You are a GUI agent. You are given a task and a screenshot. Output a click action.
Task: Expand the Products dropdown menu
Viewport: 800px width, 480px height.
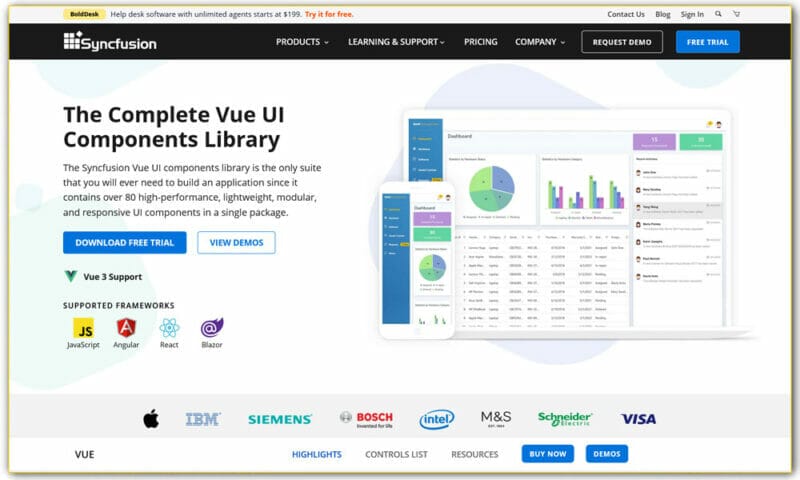point(302,42)
